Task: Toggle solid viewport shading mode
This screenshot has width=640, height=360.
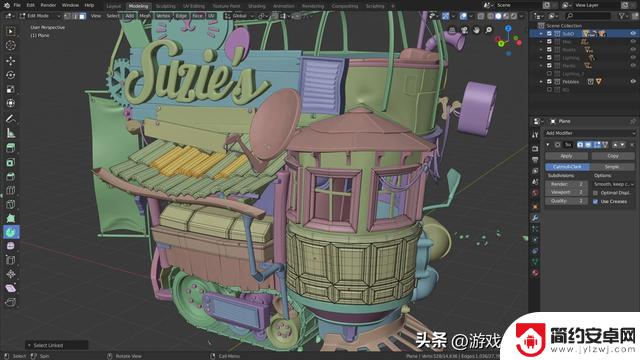Action: tap(498, 16)
